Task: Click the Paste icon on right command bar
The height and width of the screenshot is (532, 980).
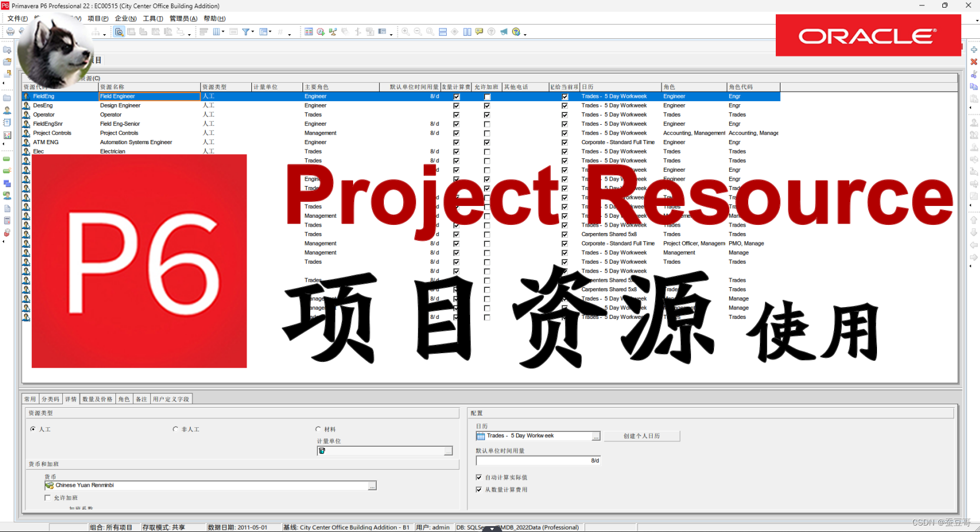Action: pos(974,99)
